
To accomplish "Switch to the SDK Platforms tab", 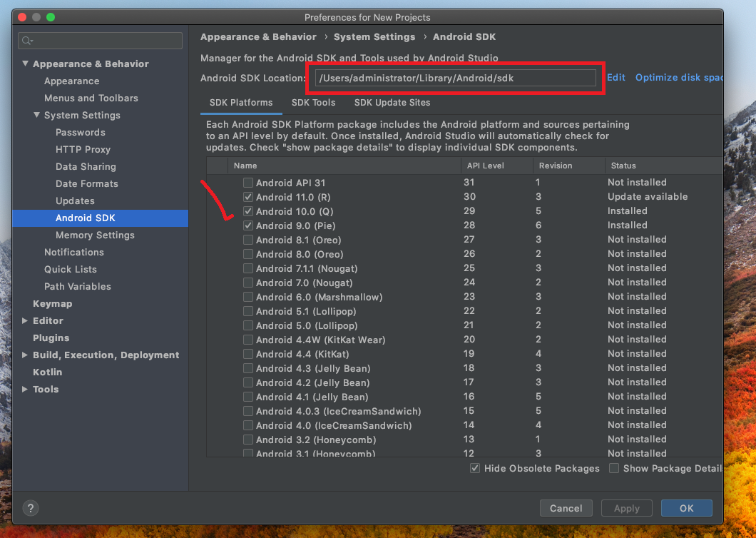I will click(241, 102).
